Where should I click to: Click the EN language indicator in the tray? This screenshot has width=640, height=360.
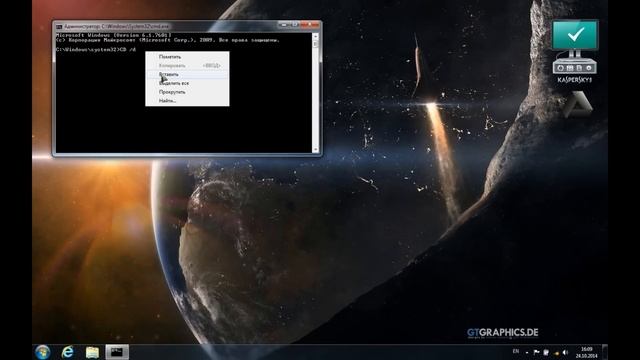tap(516, 351)
